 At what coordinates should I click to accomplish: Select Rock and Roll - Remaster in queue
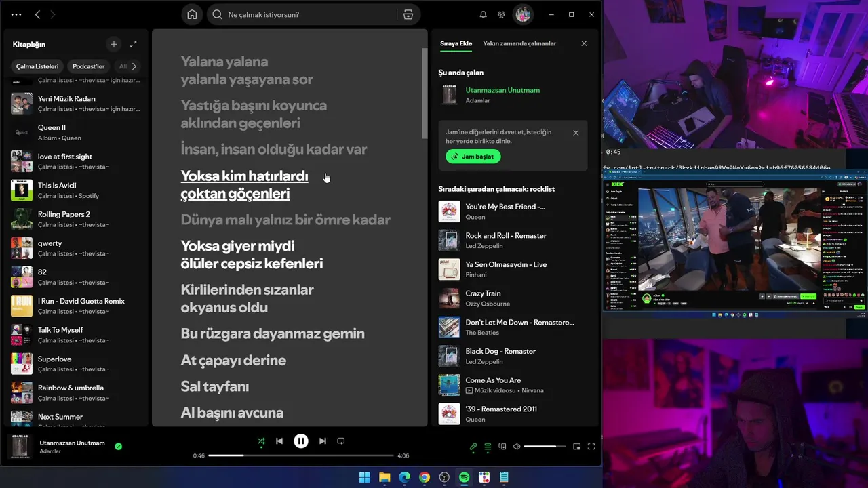click(x=513, y=241)
